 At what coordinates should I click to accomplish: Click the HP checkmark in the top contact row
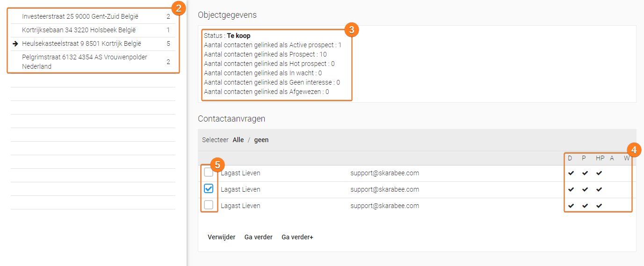tap(599, 173)
